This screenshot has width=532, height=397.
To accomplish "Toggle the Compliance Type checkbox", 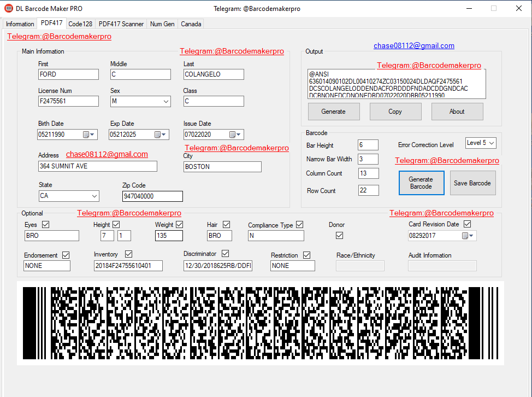I will pos(299,224).
